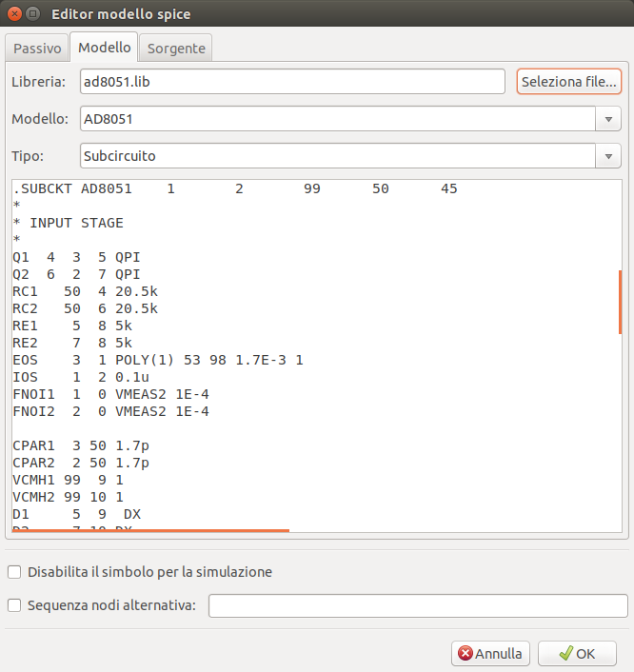Viewport: 634px width, 672px height.
Task: Expand the Modello dropdown arrow
Action: [x=608, y=119]
